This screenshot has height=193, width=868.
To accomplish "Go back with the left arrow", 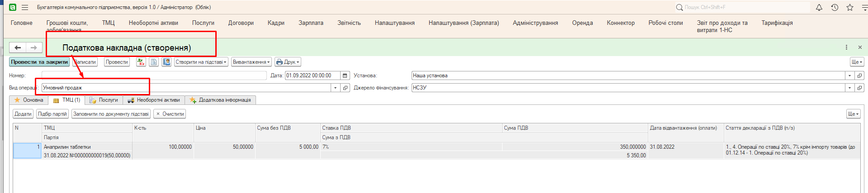I will coord(18,47).
